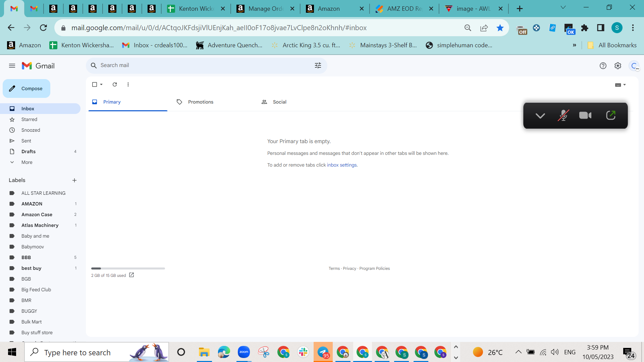Open the Gmail main menu hamburger icon

[x=12, y=66]
